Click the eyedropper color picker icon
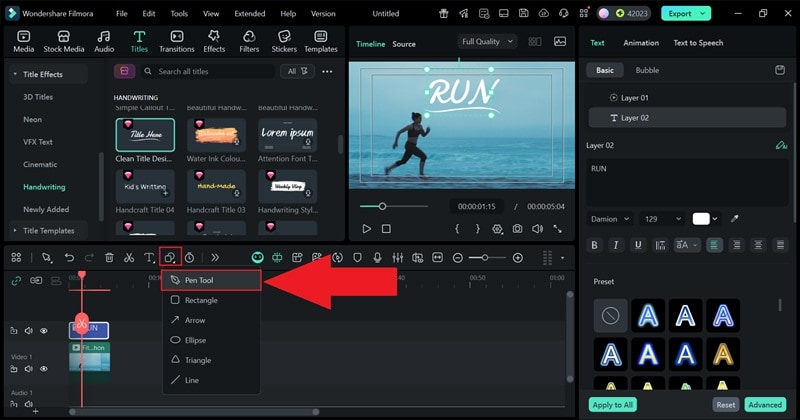The width and height of the screenshot is (800, 420). pyautogui.click(x=735, y=219)
